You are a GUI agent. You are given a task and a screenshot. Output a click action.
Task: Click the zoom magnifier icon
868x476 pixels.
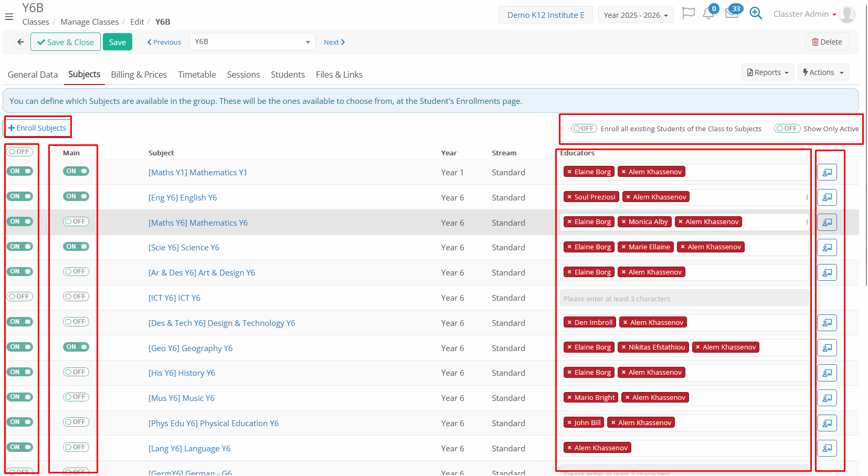click(x=756, y=14)
